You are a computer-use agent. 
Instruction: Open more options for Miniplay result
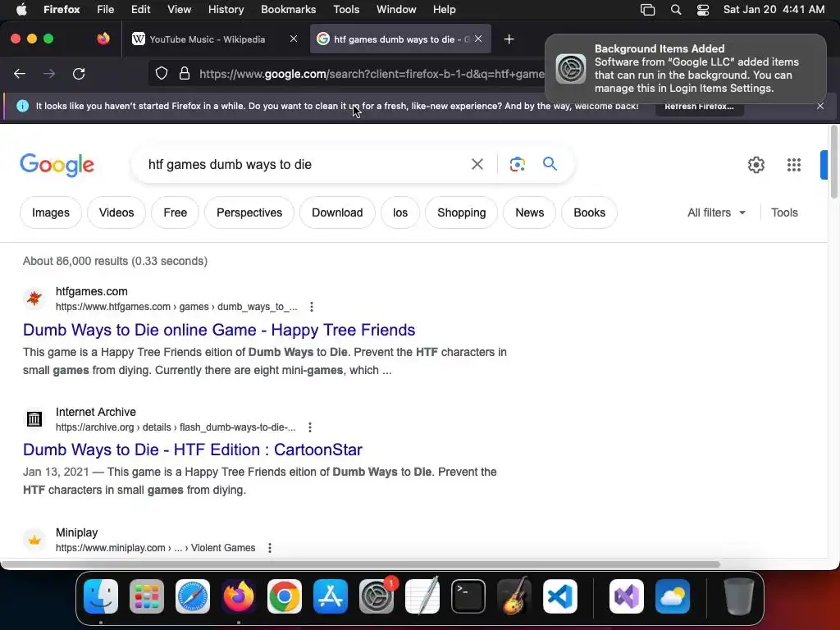pyautogui.click(x=270, y=548)
